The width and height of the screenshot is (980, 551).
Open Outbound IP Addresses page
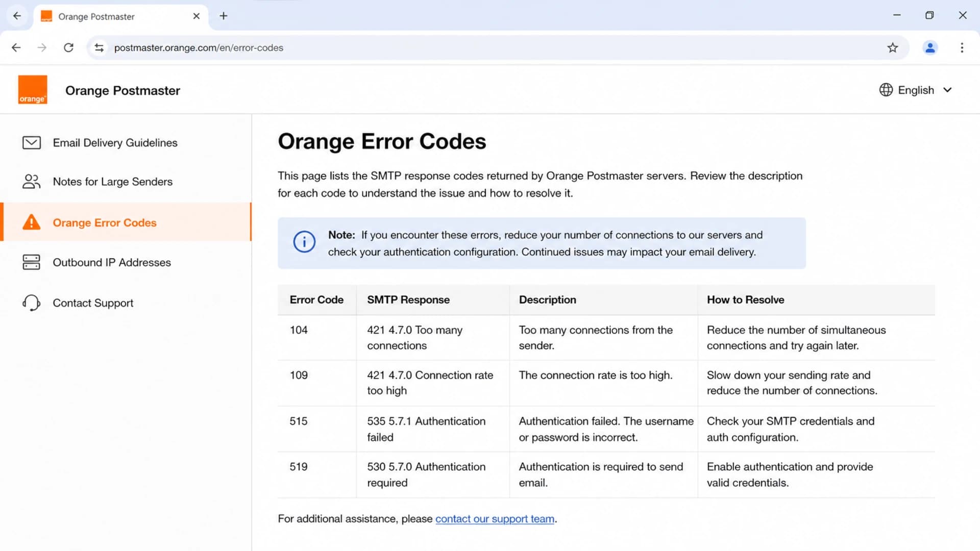click(x=126, y=262)
